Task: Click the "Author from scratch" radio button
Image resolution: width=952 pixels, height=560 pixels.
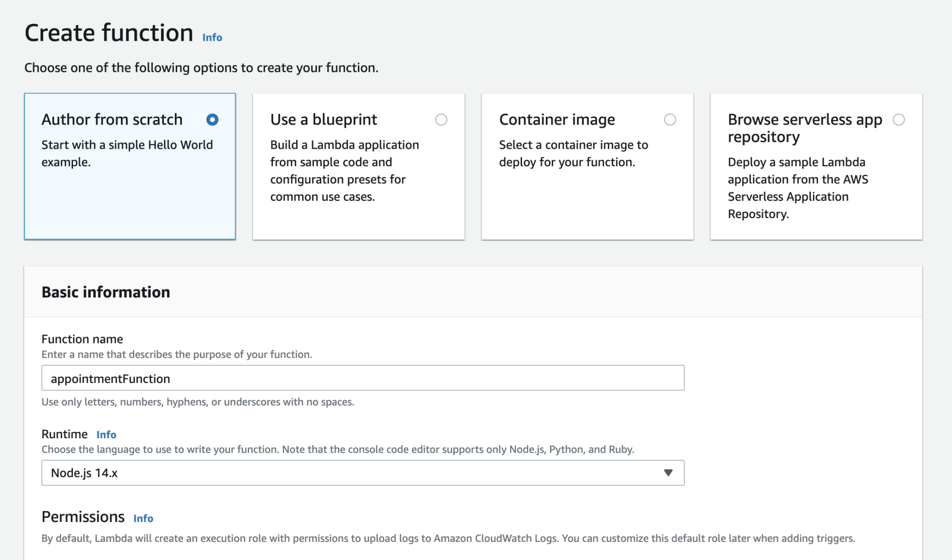Action: pos(212,120)
